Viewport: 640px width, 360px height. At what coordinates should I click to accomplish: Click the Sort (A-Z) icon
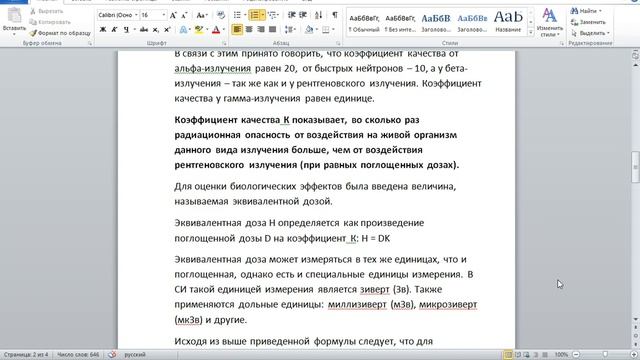[318, 15]
